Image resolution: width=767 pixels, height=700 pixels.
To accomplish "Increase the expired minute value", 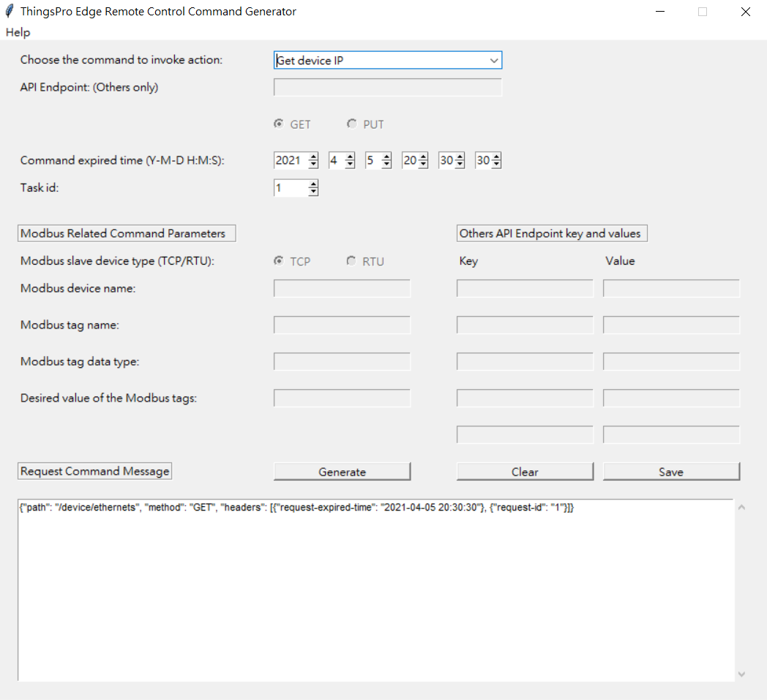I will (460, 157).
